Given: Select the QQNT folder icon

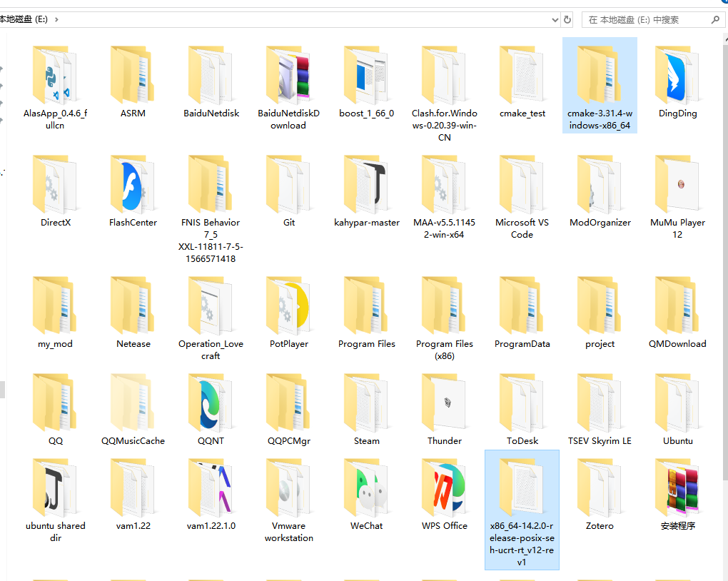Looking at the screenshot, I should tap(211, 403).
